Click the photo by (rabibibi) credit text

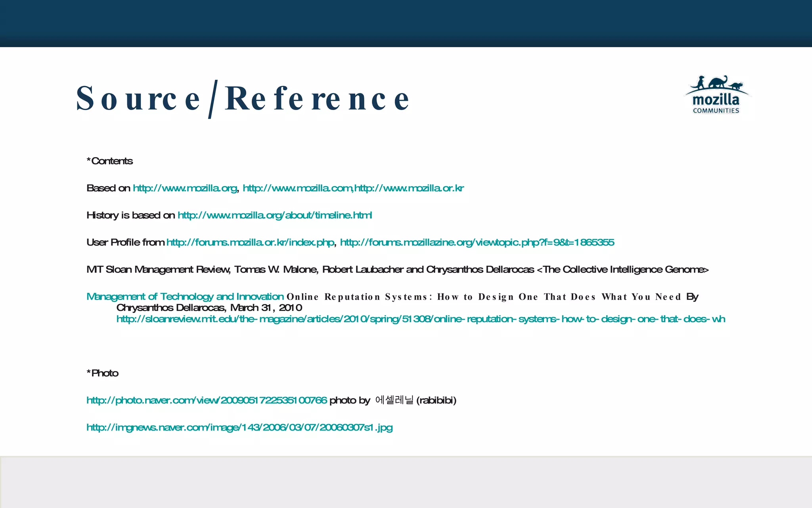click(x=393, y=400)
